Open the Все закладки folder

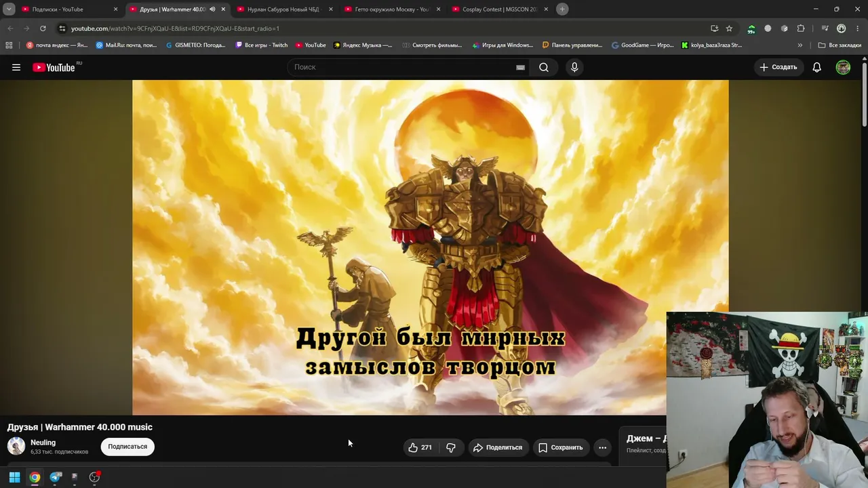pyautogui.click(x=840, y=45)
